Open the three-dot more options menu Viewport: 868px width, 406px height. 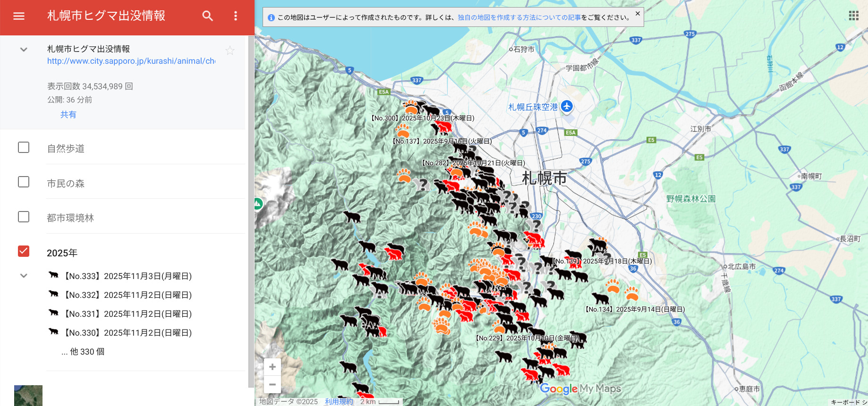click(236, 16)
